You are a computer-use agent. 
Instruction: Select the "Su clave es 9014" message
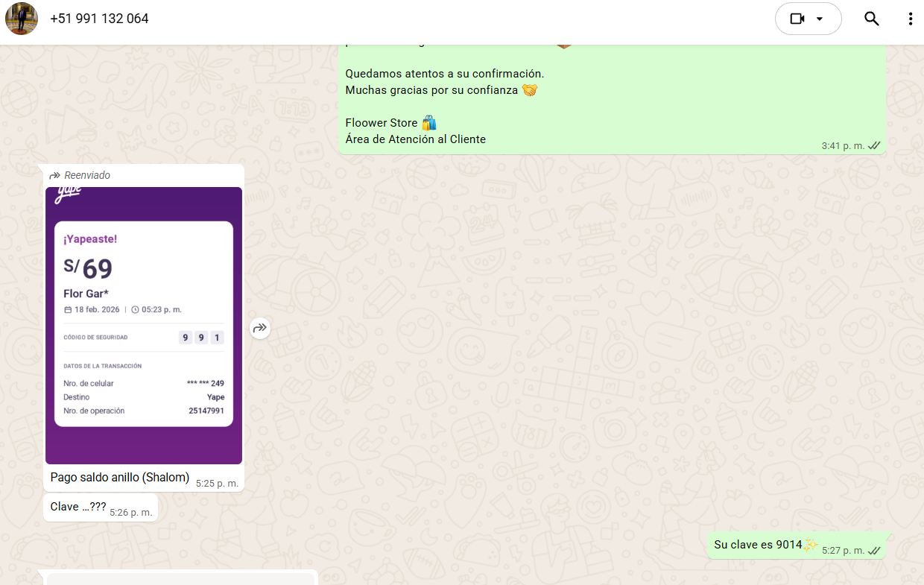(x=757, y=545)
